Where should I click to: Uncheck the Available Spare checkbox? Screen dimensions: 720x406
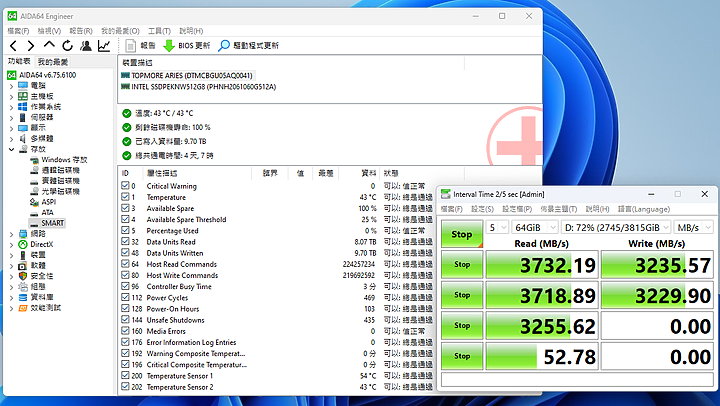point(125,208)
